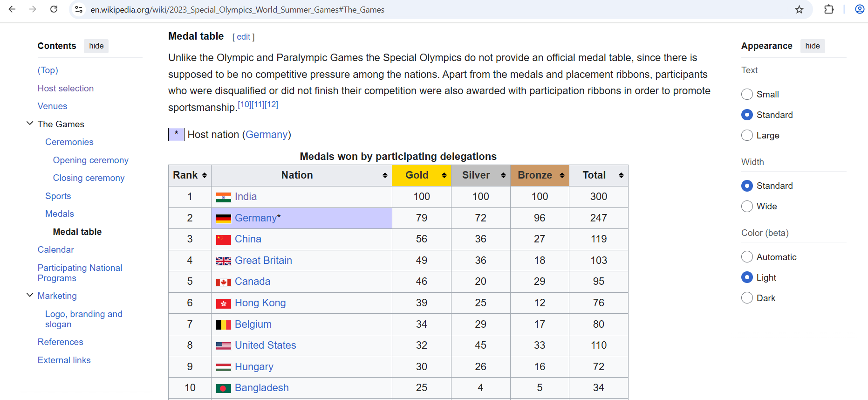This screenshot has height=400, width=868.
Task: Jump to Venues section
Action: point(53,106)
